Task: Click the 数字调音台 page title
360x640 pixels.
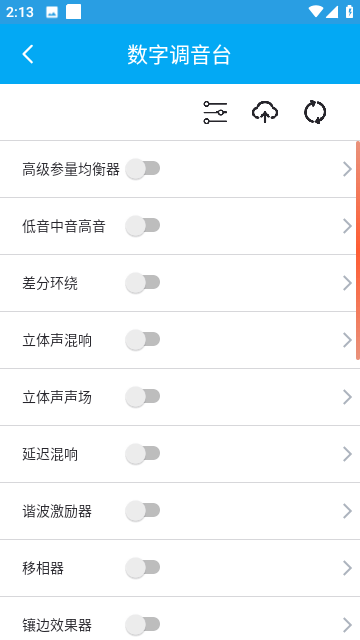Action: coord(179,55)
